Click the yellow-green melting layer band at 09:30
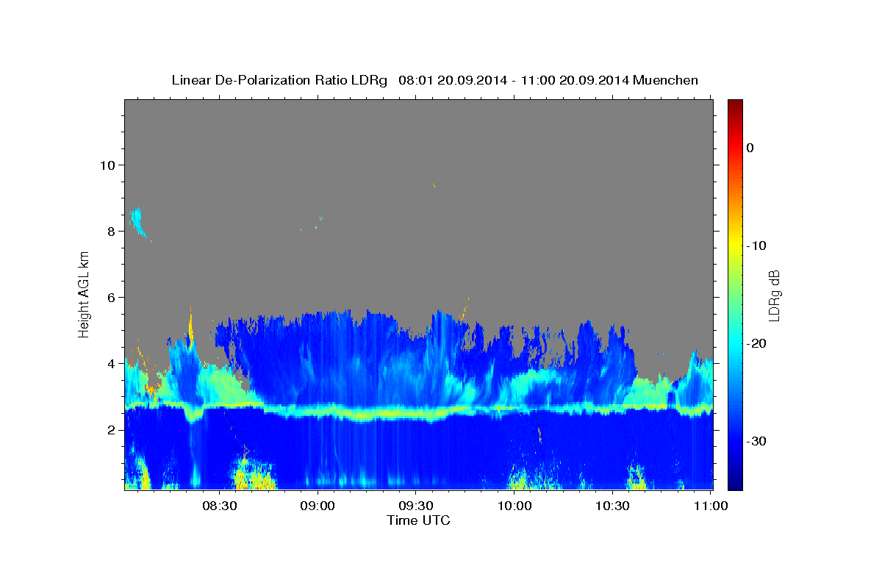882x588 pixels. click(416, 415)
